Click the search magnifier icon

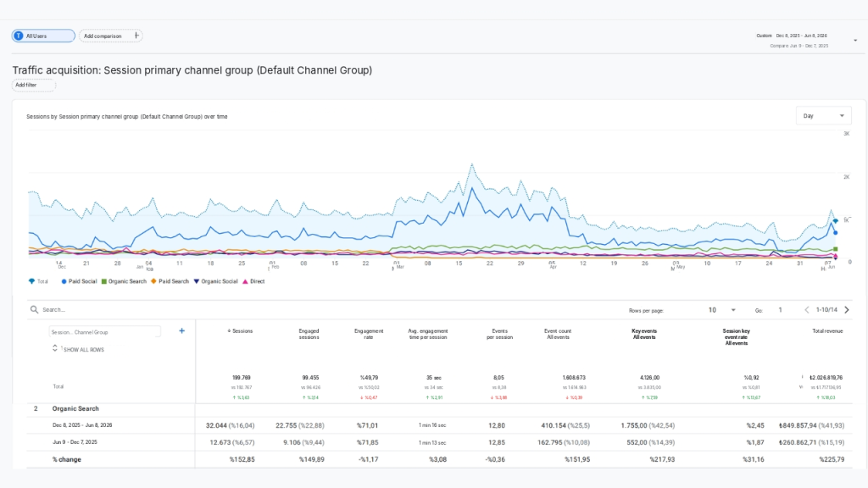pyautogui.click(x=34, y=310)
